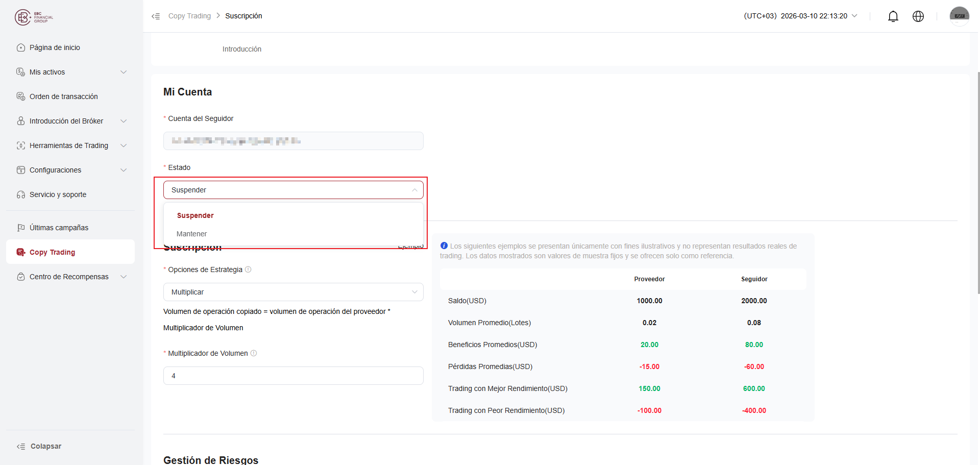The height and width of the screenshot is (465, 980).
Task: Click Volumen Promedio(Lotes) row label
Action: [x=489, y=323]
